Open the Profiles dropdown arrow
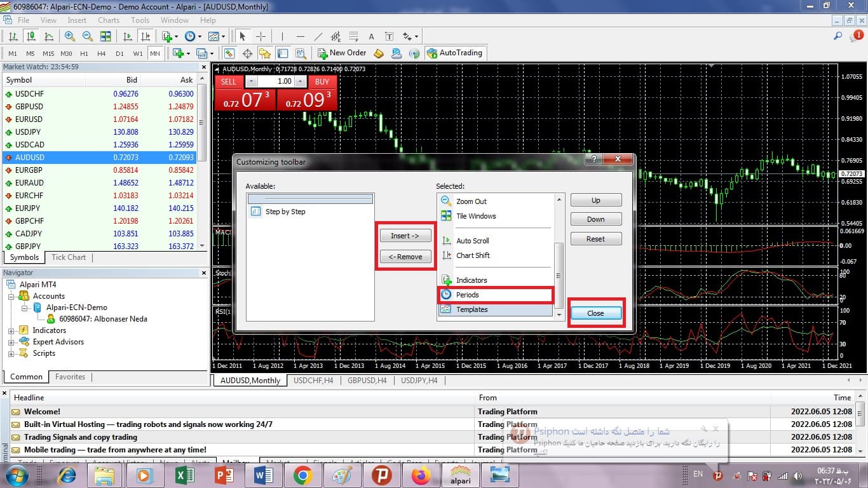 [212, 53]
